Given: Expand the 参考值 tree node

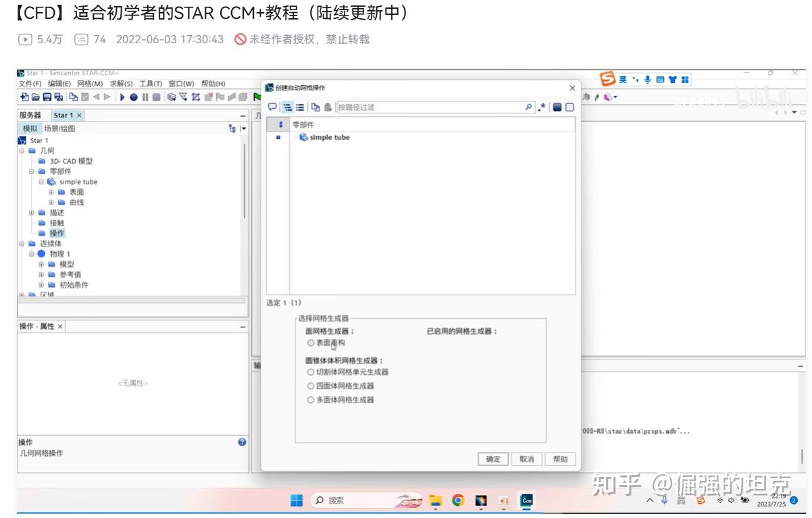Looking at the screenshot, I should [41, 275].
